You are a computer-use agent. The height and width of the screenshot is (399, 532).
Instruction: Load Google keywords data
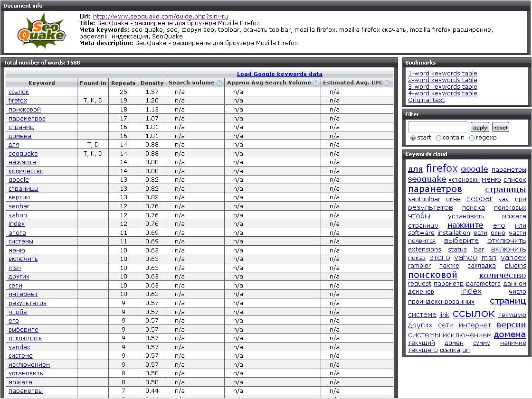(x=280, y=74)
